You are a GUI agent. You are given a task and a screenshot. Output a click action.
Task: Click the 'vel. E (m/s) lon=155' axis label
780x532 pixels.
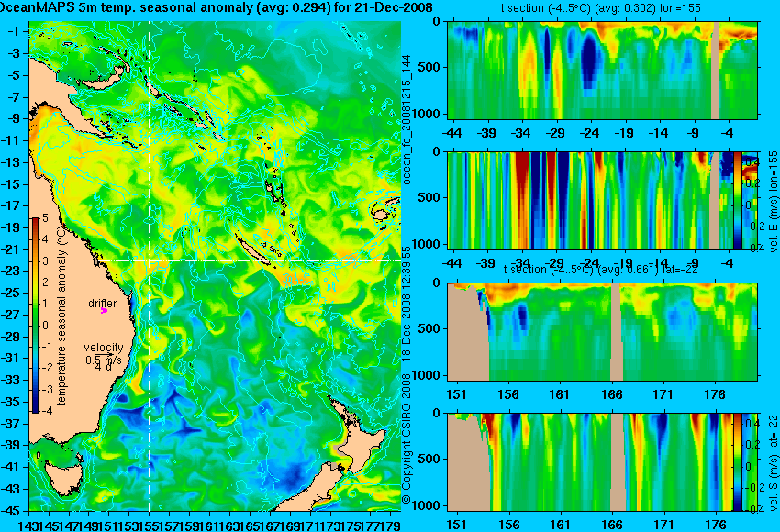pyautogui.click(x=774, y=201)
